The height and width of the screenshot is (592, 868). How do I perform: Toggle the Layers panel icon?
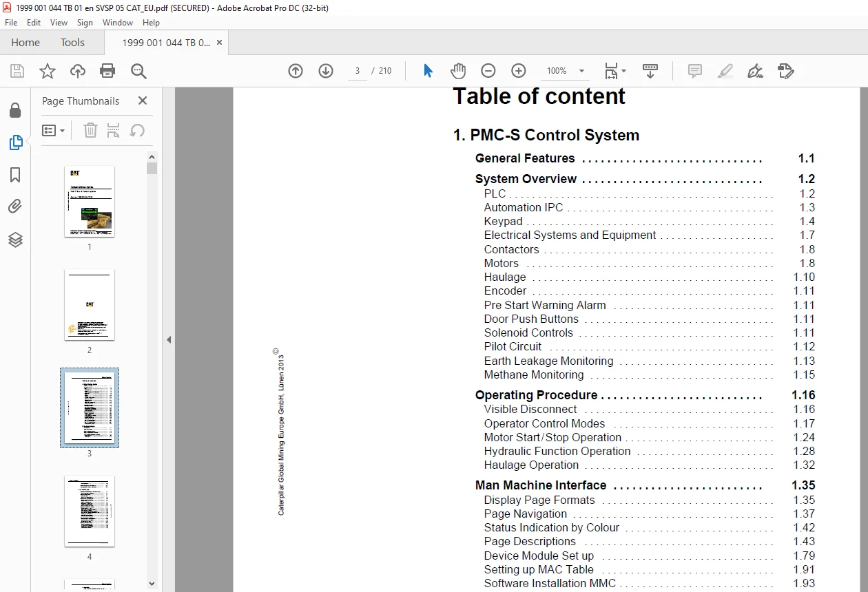pos(15,240)
